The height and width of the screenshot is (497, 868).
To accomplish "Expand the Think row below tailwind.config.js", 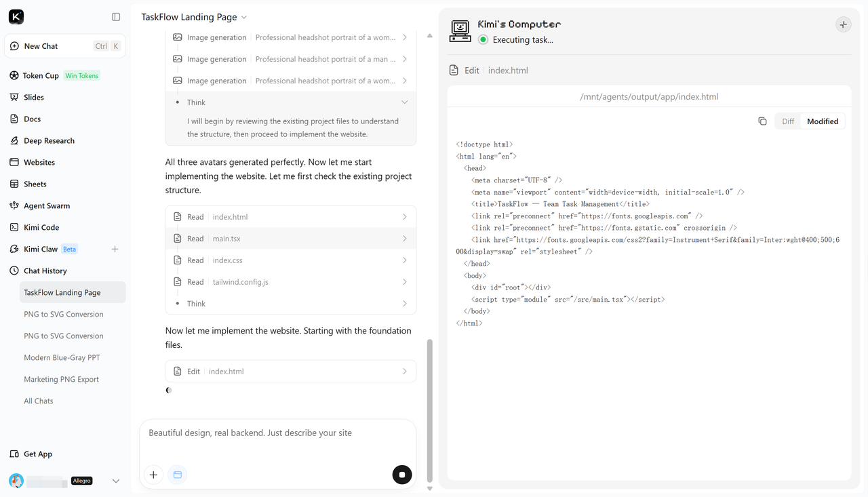I will pyautogui.click(x=291, y=304).
